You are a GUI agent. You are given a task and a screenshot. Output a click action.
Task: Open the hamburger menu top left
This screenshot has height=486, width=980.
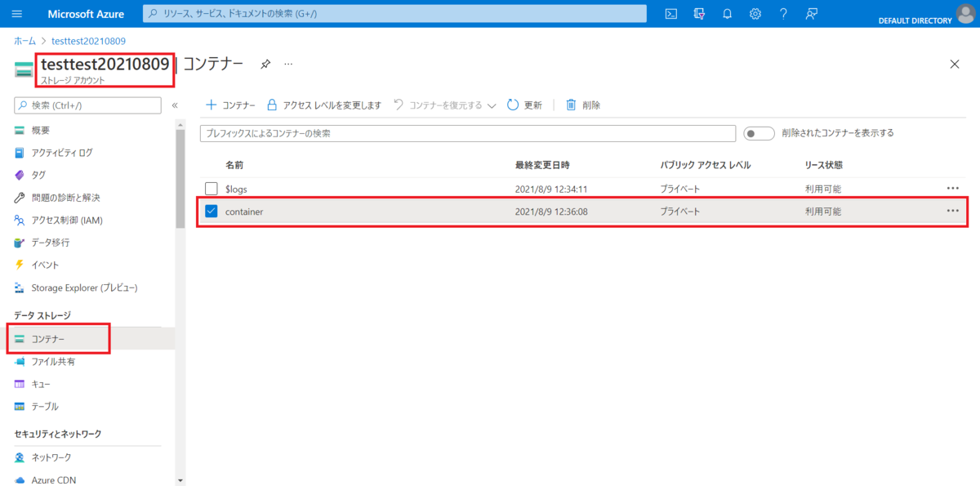click(x=16, y=13)
